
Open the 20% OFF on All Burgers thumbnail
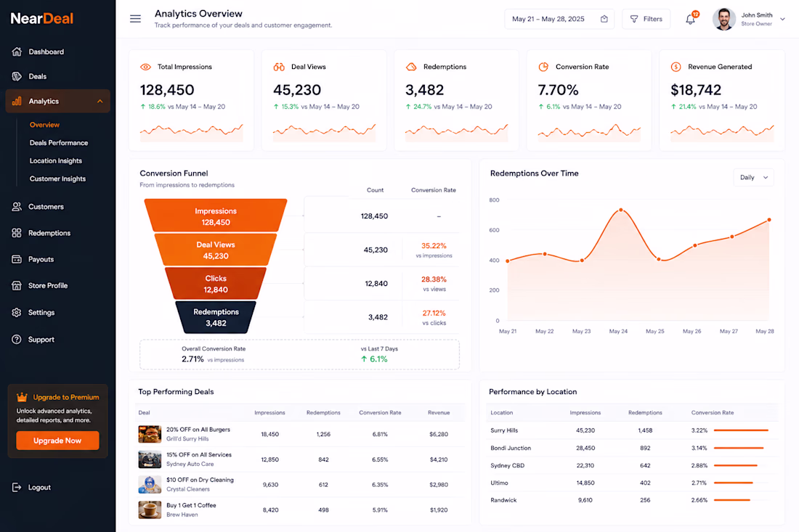[x=150, y=434]
